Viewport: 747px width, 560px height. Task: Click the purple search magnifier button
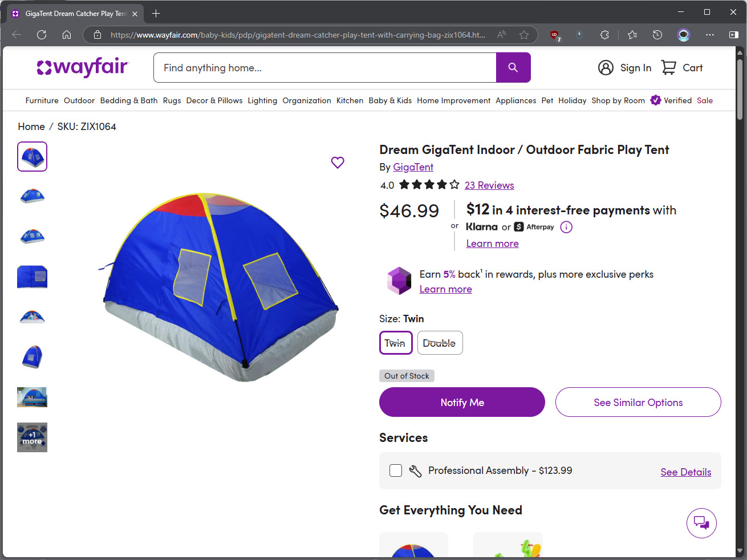pyautogui.click(x=513, y=68)
